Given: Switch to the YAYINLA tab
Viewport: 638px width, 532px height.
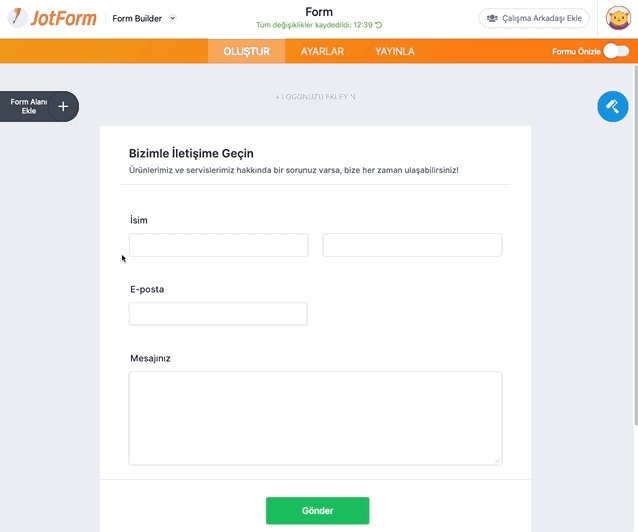Looking at the screenshot, I should (395, 51).
